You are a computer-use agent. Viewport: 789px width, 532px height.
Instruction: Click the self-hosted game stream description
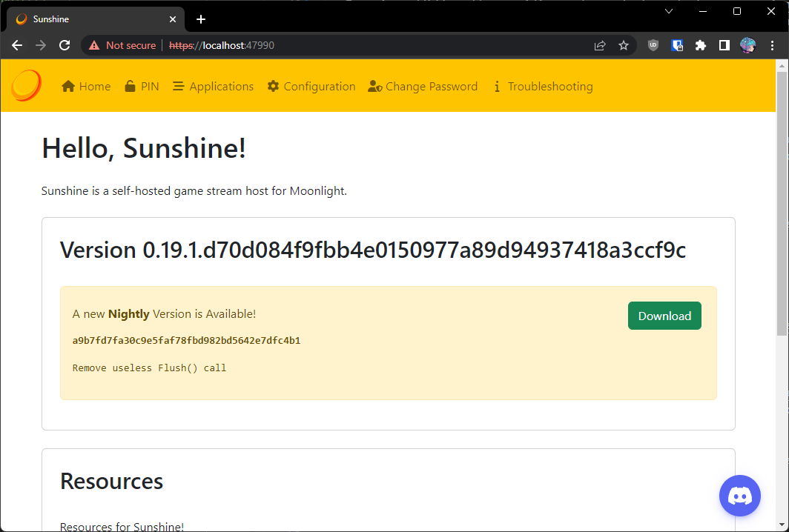click(x=194, y=191)
